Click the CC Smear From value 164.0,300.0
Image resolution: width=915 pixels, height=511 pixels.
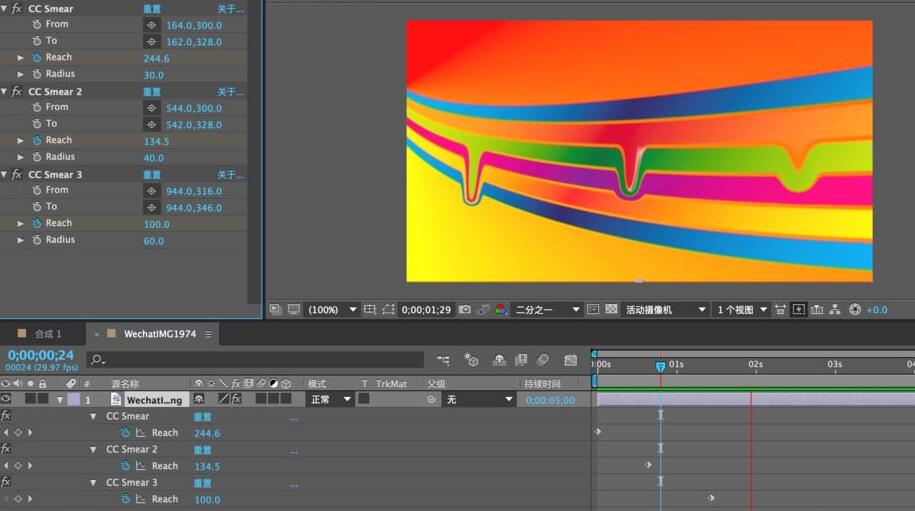pos(194,25)
